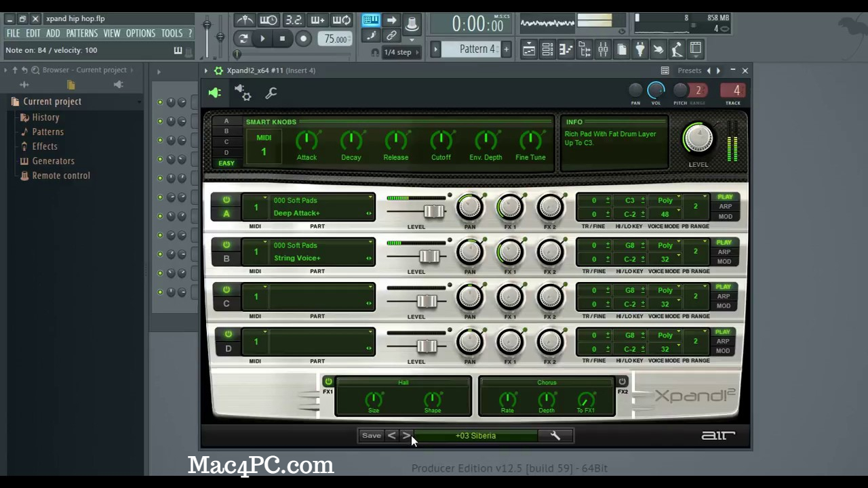Open the part A Poly voice mode dropdown
The image size is (868, 488).
(x=665, y=201)
